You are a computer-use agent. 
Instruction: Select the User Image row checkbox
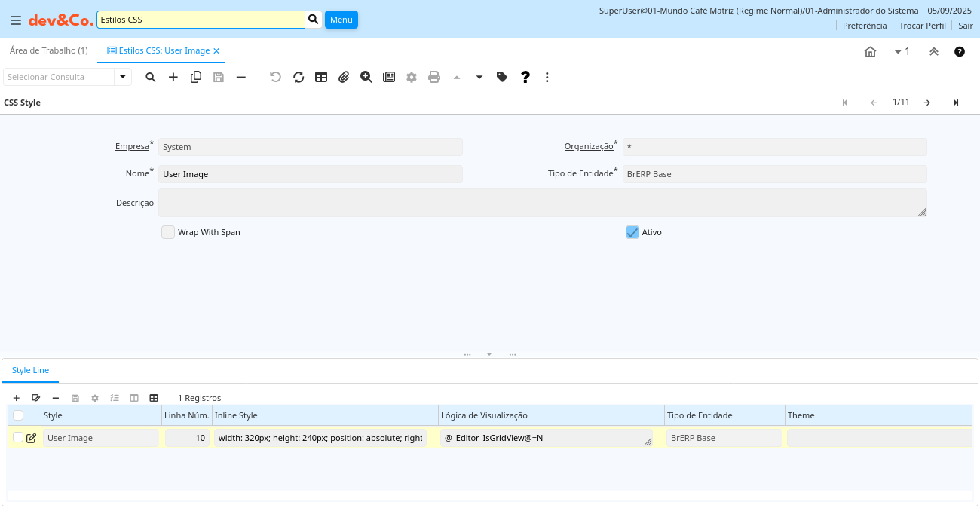point(18,437)
